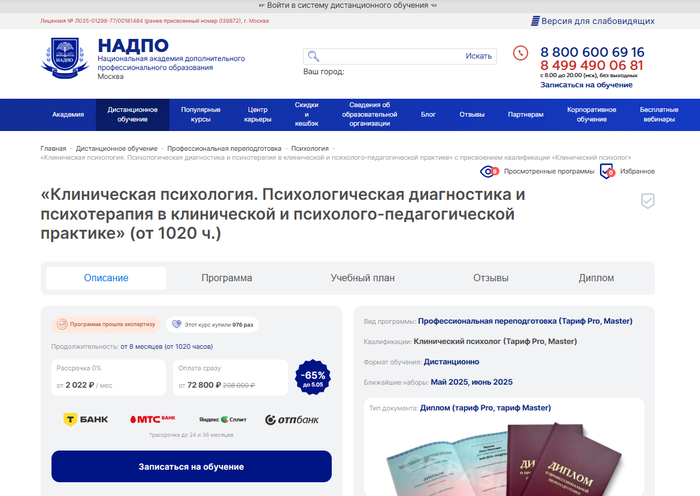Switch to the Учебный план tab

coord(362,278)
